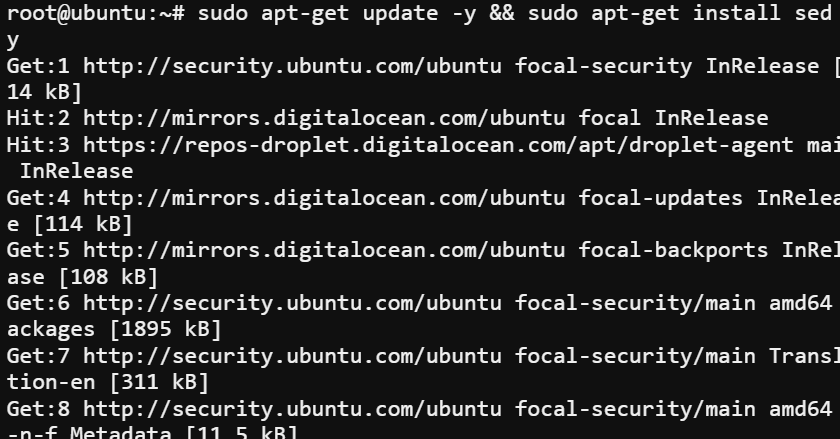
Task: Click the '14 kB]' size text
Action: tap(44, 93)
